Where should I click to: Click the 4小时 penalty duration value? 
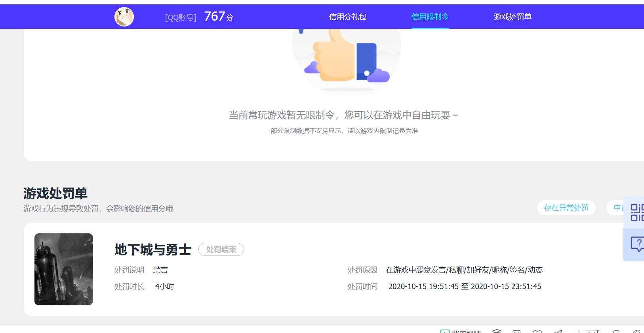point(164,286)
